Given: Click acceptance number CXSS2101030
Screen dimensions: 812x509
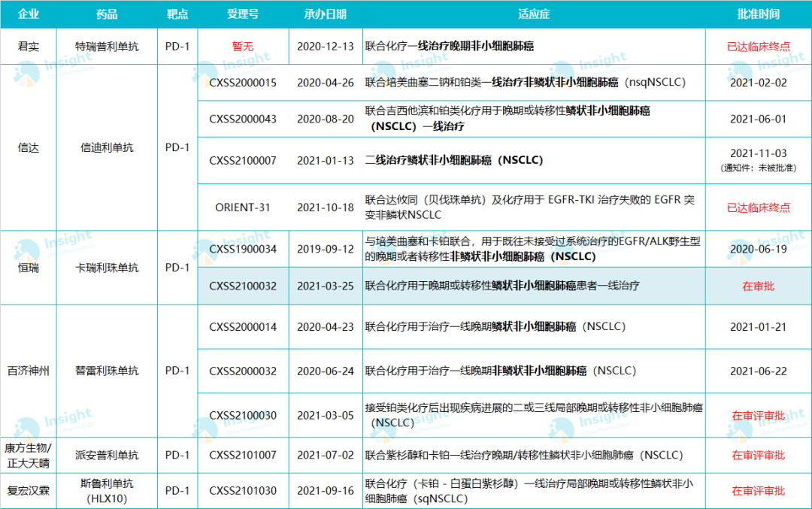Looking at the screenshot, I should (x=243, y=490).
